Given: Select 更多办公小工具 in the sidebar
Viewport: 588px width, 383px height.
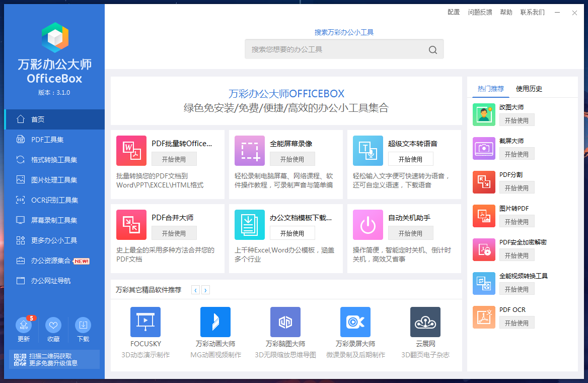Looking at the screenshot, I should (x=54, y=240).
